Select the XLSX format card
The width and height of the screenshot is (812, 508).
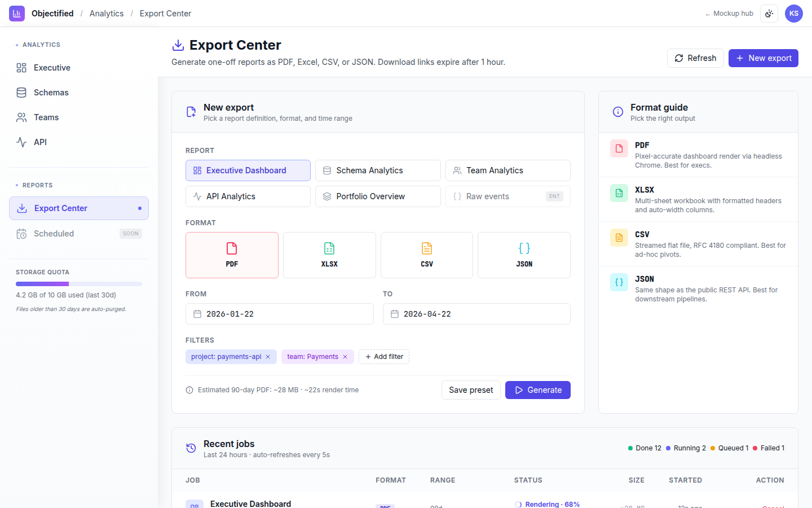[329, 255]
